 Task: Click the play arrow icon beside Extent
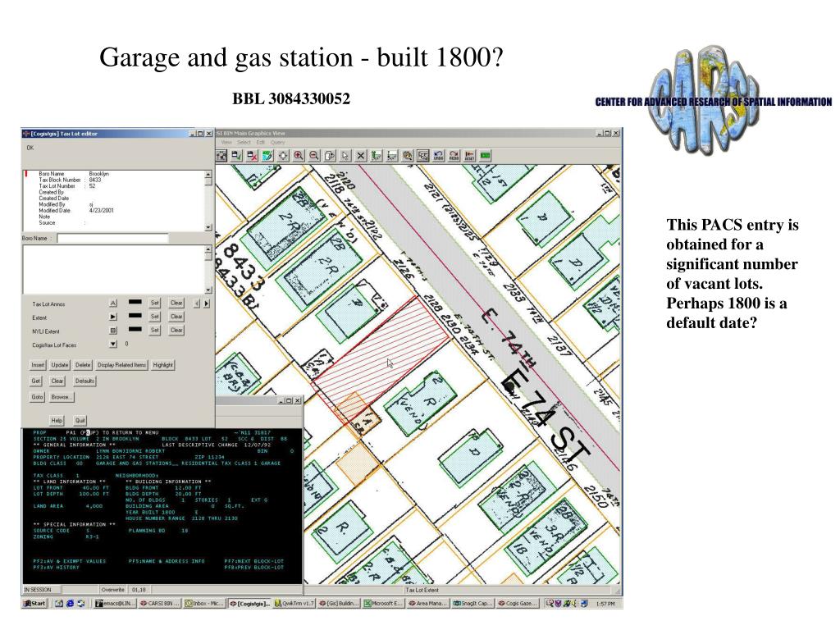[113, 317]
